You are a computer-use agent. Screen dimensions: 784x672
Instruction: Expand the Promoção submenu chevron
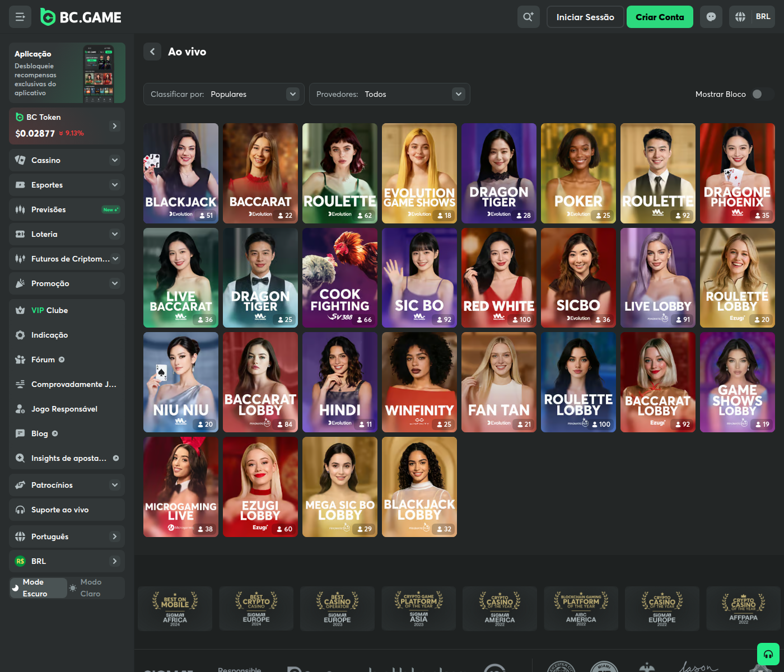tap(115, 283)
